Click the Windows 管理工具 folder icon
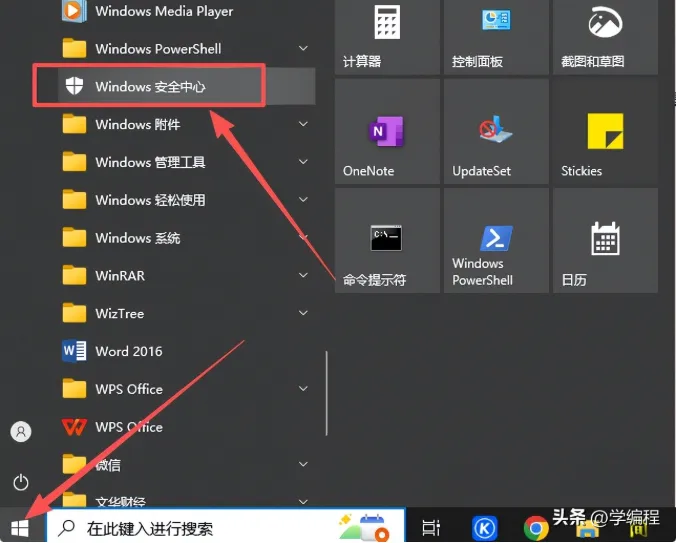The width and height of the screenshot is (676, 543). click(x=74, y=162)
